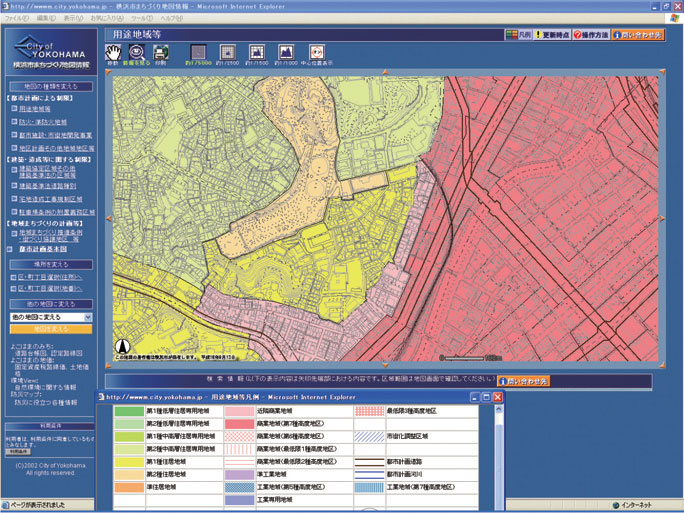Toggle the 用途地域 sidebar checkbox

tap(12, 108)
